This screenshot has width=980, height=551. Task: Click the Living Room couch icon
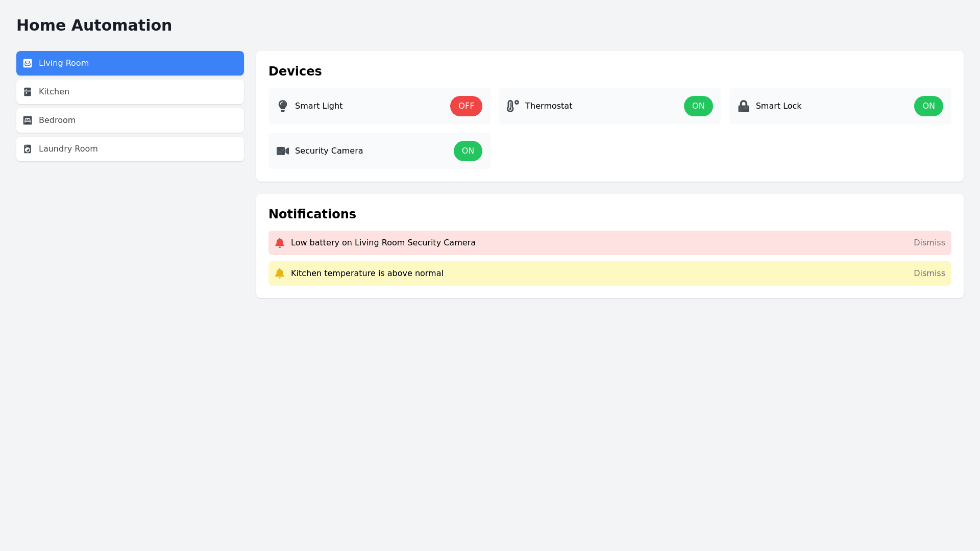point(28,63)
